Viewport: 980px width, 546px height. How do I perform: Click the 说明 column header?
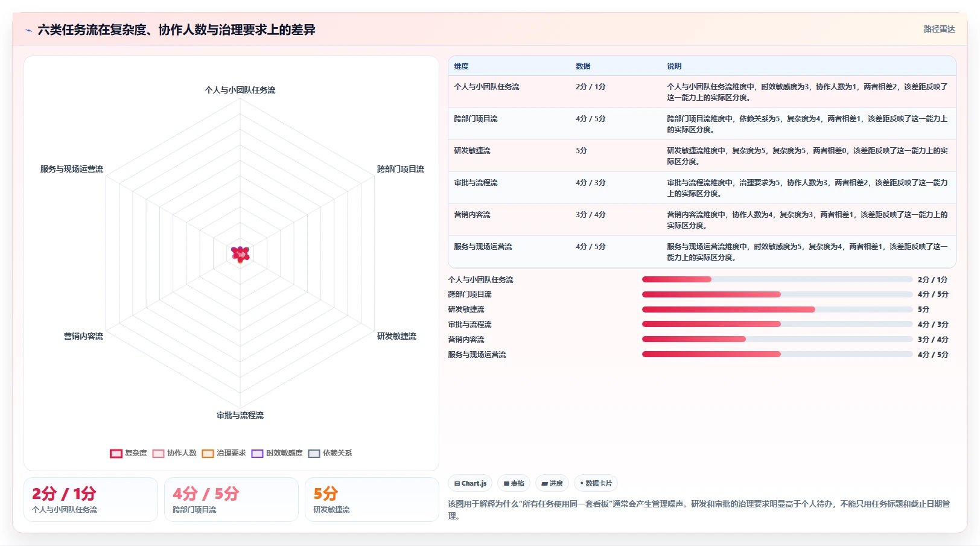pyautogui.click(x=674, y=66)
